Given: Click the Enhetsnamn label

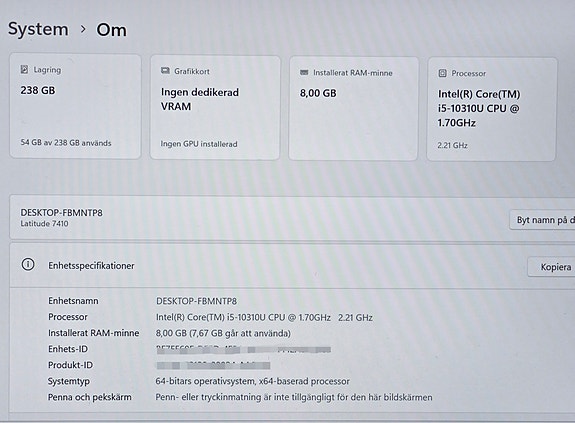Looking at the screenshot, I should [73, 301].
